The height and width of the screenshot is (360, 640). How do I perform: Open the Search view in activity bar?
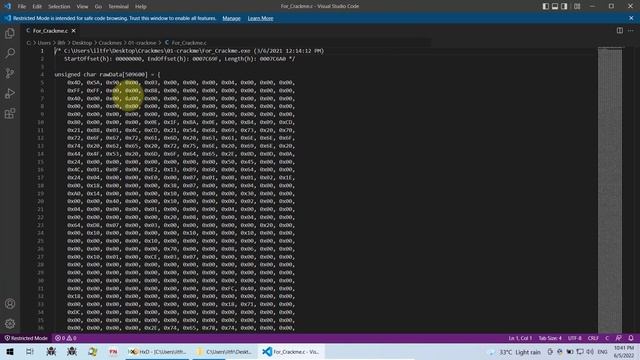[x=10, y=53]
